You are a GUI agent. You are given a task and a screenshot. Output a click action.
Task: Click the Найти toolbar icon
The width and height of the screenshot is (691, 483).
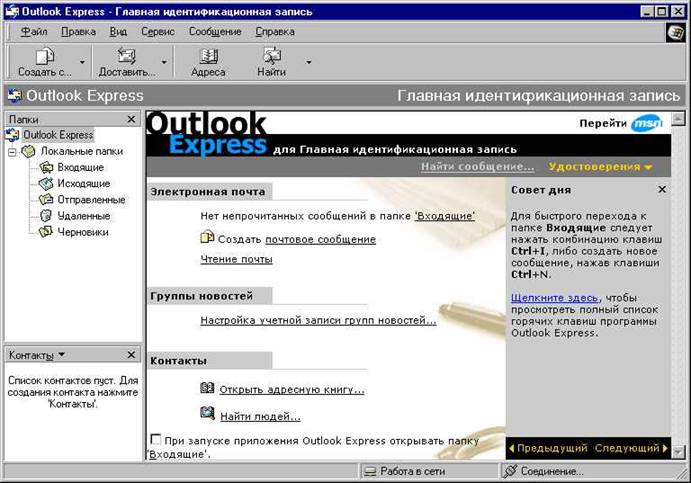point(271,56)
